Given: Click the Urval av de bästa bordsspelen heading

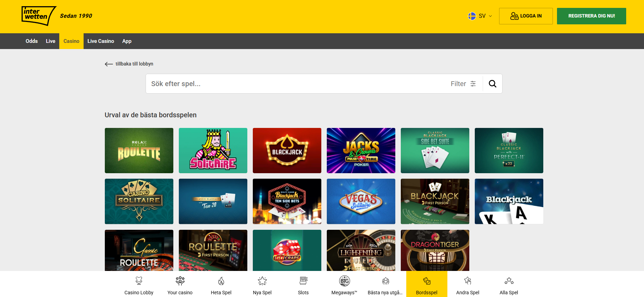Looking at the screenshot, I should pyautogui.click(x=151, y=115).
